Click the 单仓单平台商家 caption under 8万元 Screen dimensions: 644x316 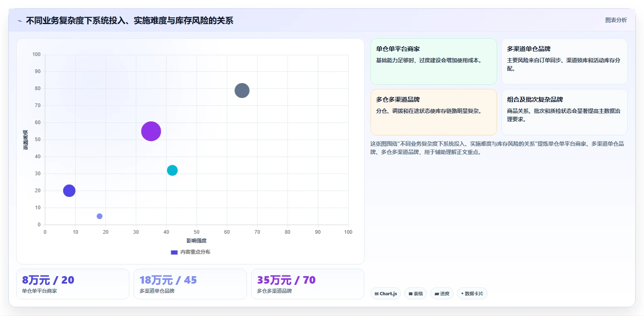(x=39, y=291)
